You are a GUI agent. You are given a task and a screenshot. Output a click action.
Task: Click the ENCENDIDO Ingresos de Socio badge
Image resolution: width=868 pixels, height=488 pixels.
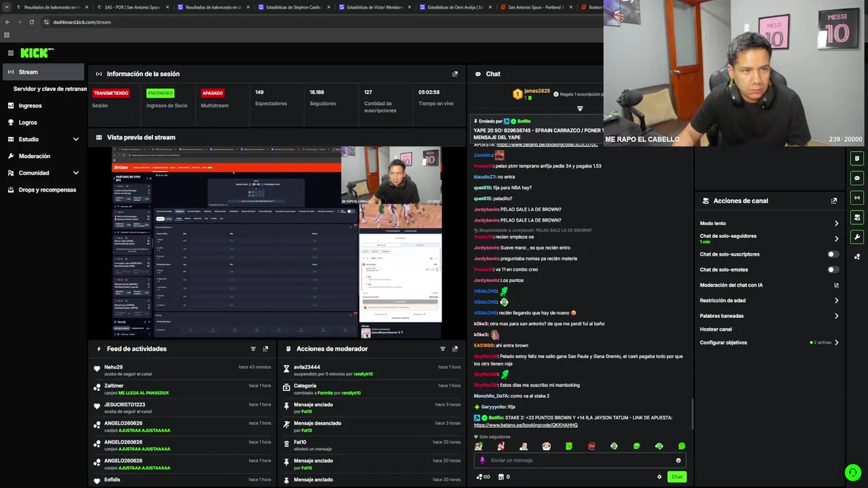(x=160, y=93)
